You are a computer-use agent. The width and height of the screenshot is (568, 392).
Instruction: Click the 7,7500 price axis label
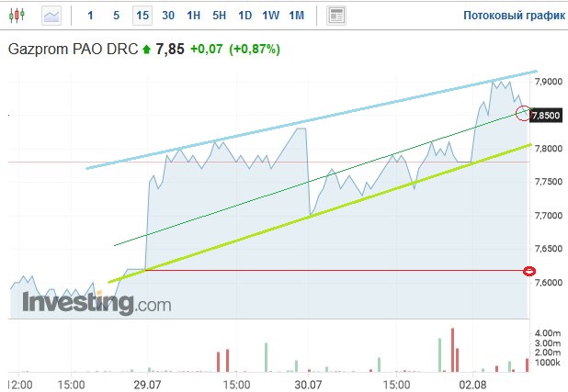tap(549, 182)
